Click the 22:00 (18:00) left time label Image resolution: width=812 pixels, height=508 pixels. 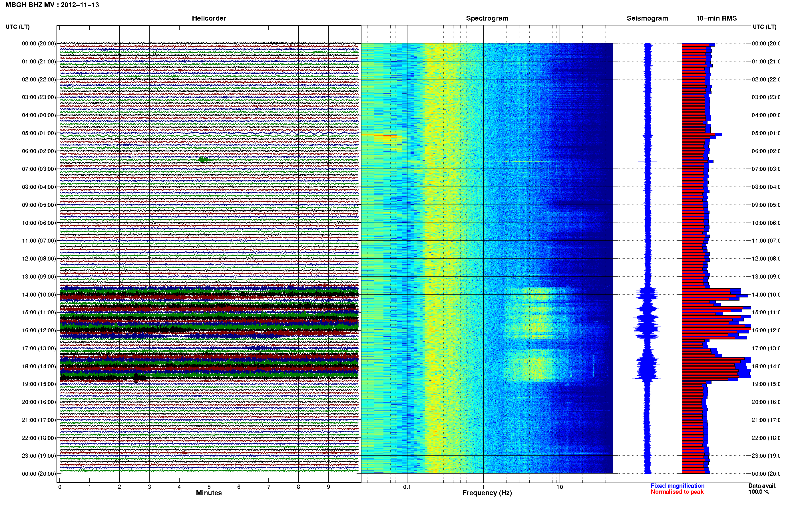[39, 438]
